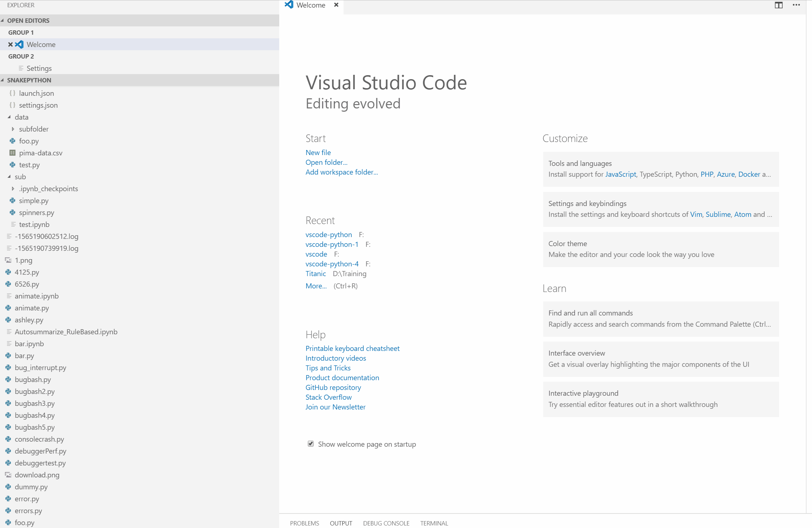
Task: Open the Color theme customization card
Action: point(661,249)
